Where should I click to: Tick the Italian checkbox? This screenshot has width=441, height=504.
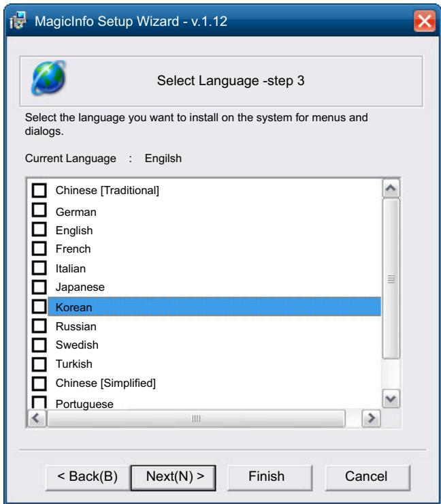pyautogui.click(x=39, y=268)
